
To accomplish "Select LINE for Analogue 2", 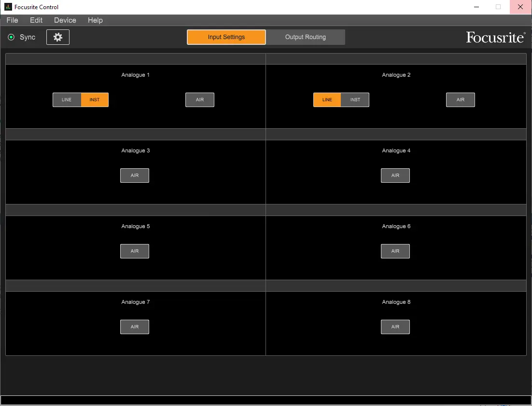I will click(x=327, y=100).
